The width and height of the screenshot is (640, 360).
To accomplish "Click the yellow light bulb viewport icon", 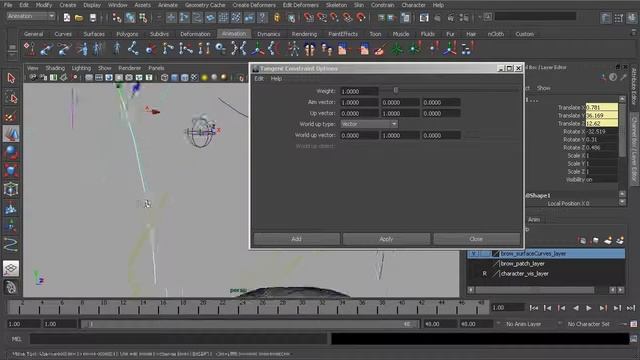I will click(204, 77).
